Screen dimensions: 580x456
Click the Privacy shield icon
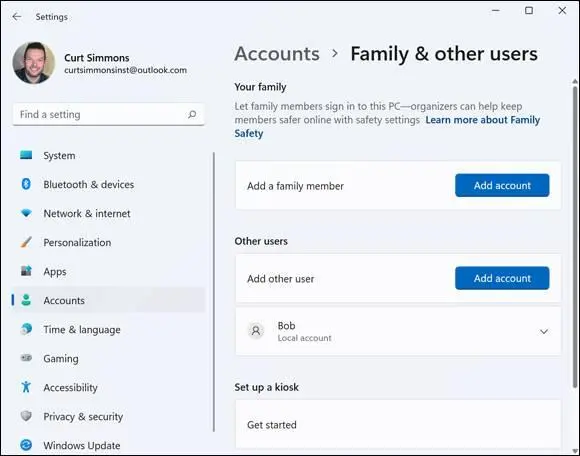point(26,416)
